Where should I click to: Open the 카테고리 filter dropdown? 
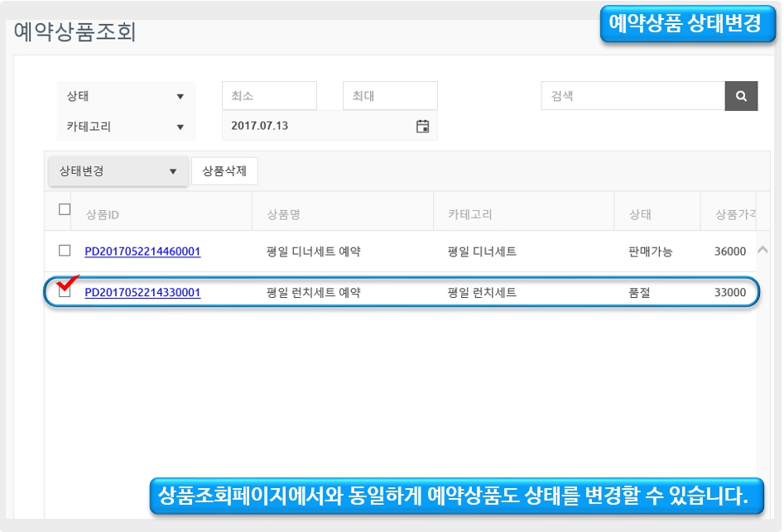click(126, 127)
